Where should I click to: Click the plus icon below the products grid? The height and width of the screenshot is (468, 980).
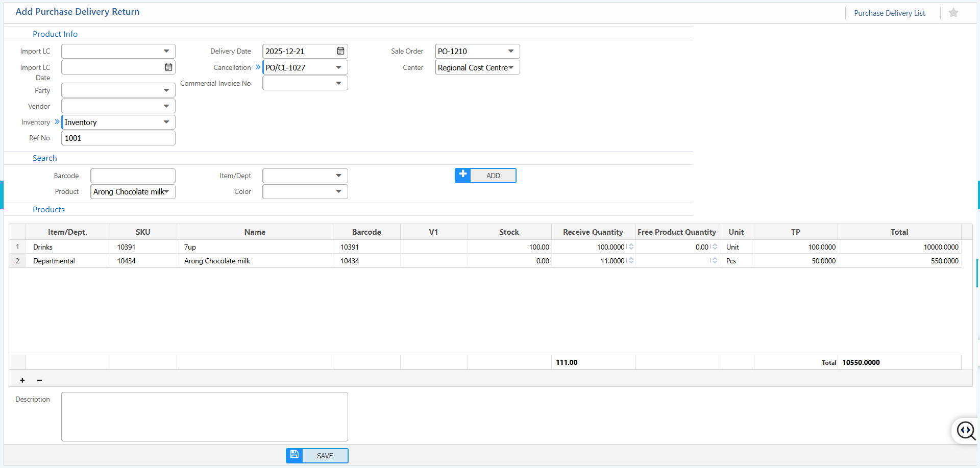(x=22, y=380)
